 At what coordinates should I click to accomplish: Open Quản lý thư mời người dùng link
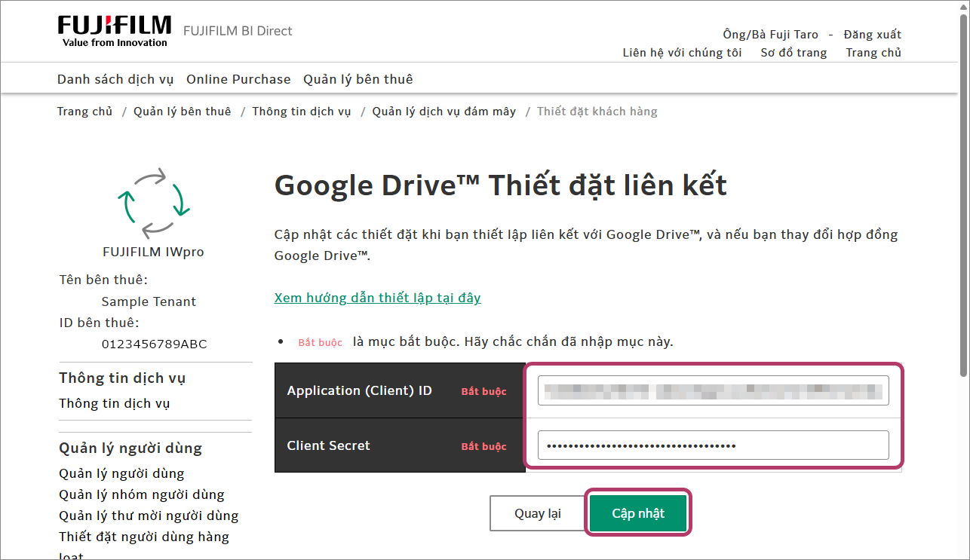coord(149,516)
